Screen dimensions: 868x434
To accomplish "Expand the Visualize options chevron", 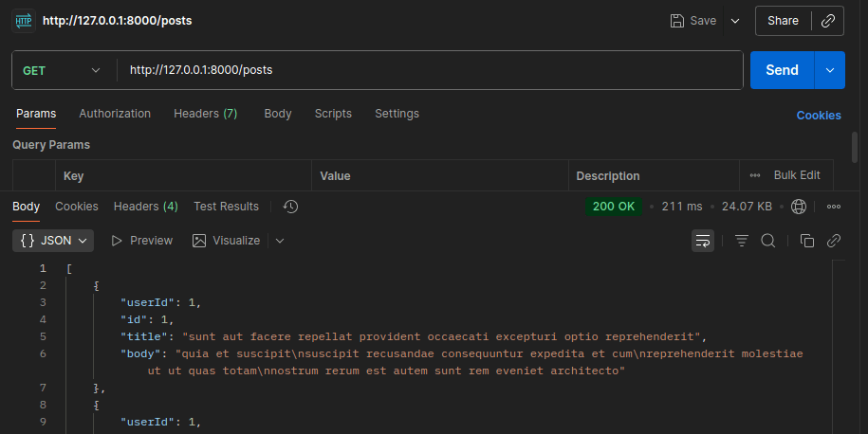I will click(280, 241).
